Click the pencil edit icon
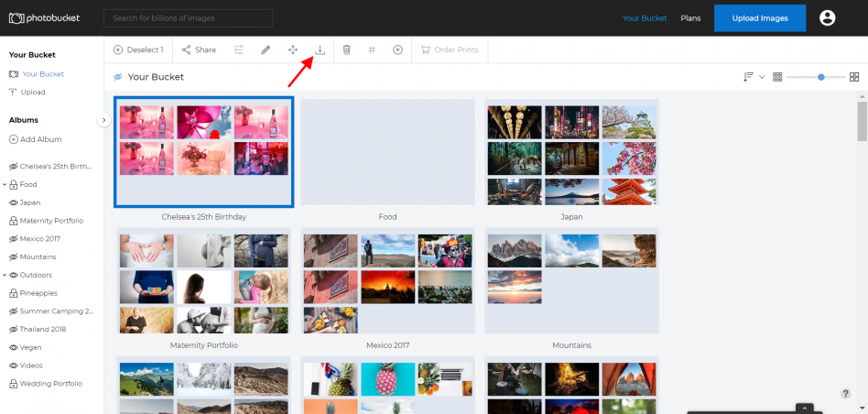868x414 pixels. [x=266, y=49]
